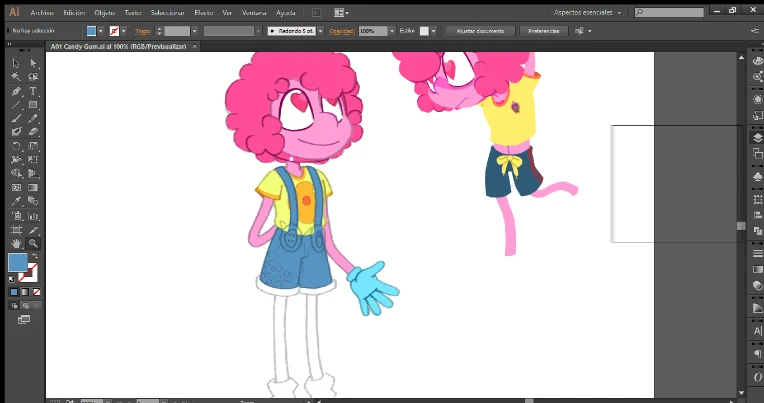This screenshot has width=764, height=403.
Task: Select the Rectangle tool
Action: 33,105
